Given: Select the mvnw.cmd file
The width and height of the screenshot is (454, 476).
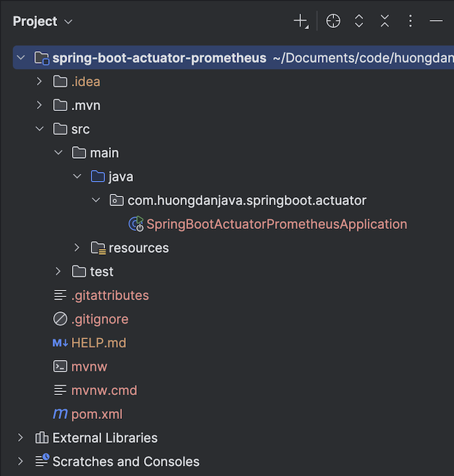Looking at the screenshot, I should 104,390.
